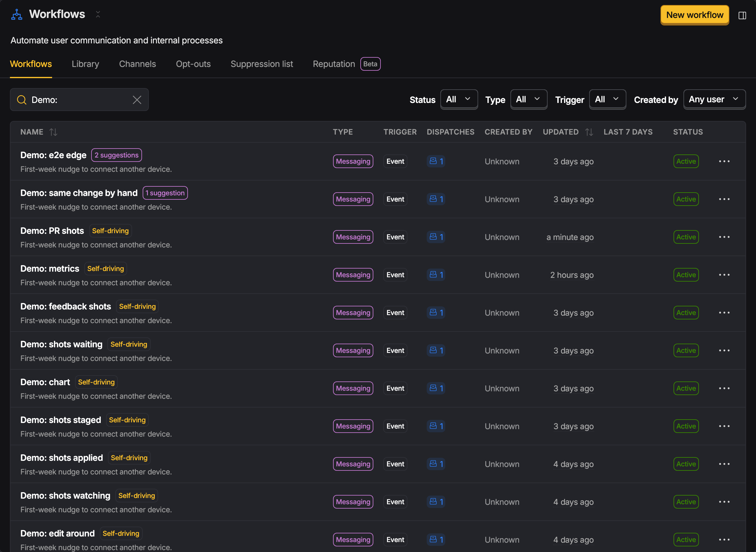
Task: Open the Demo: shots waiting workflow
Action: coord(61,344)
